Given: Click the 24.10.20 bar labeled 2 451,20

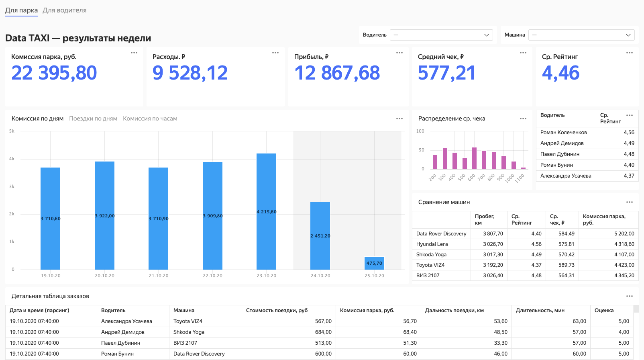Looking at the screenshot, I should pos(320,236).
